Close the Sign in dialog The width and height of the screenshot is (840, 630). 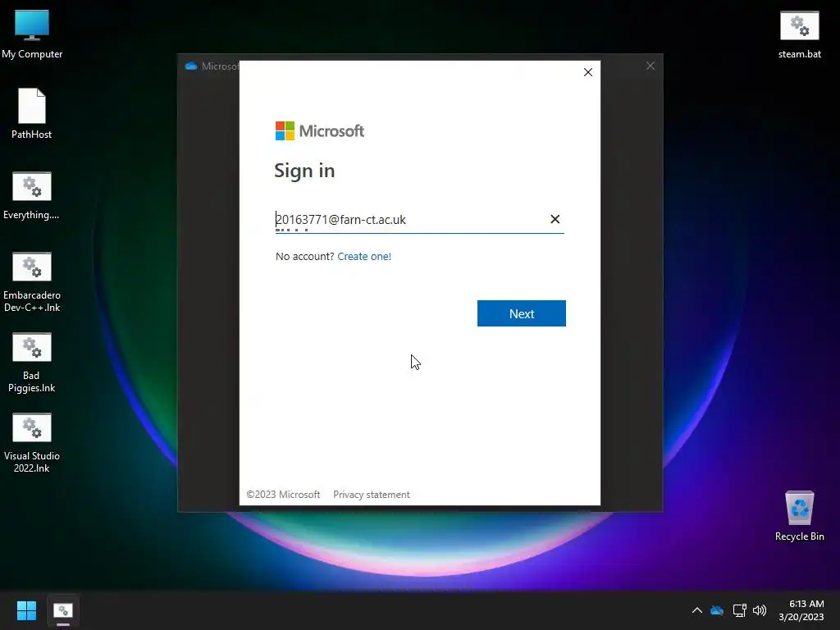587,72
